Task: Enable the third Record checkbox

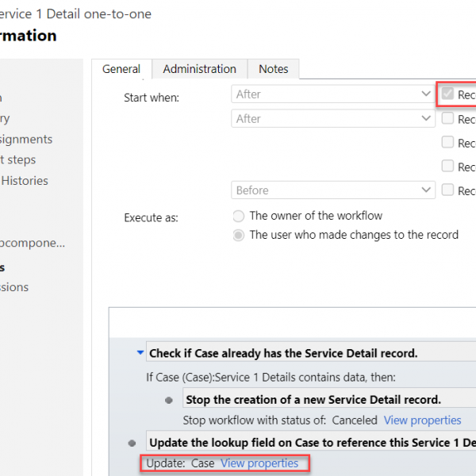Action: click(x=447, y=143)
